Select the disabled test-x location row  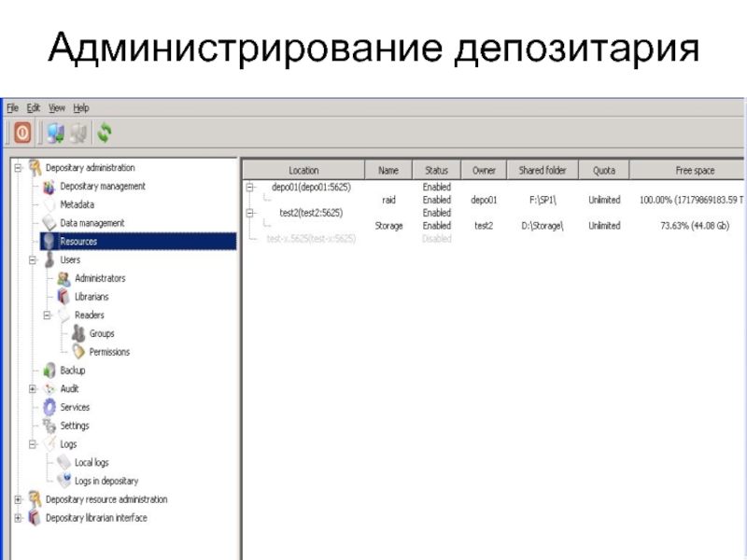311,239
